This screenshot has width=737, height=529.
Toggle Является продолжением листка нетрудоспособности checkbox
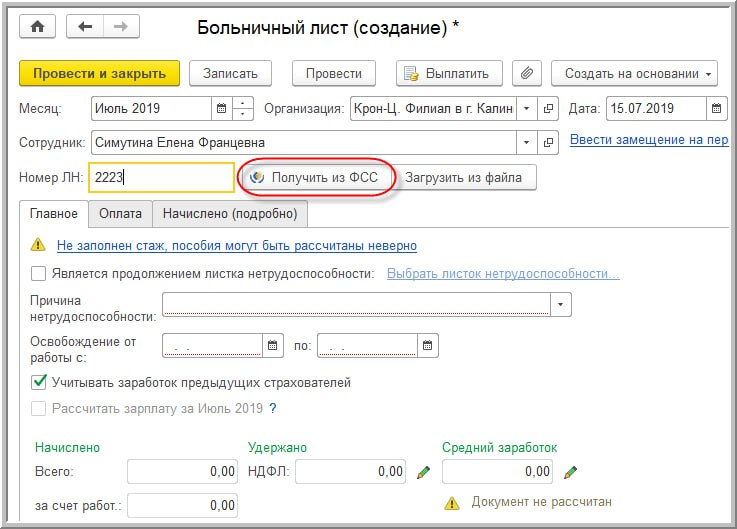click(38, 274)
